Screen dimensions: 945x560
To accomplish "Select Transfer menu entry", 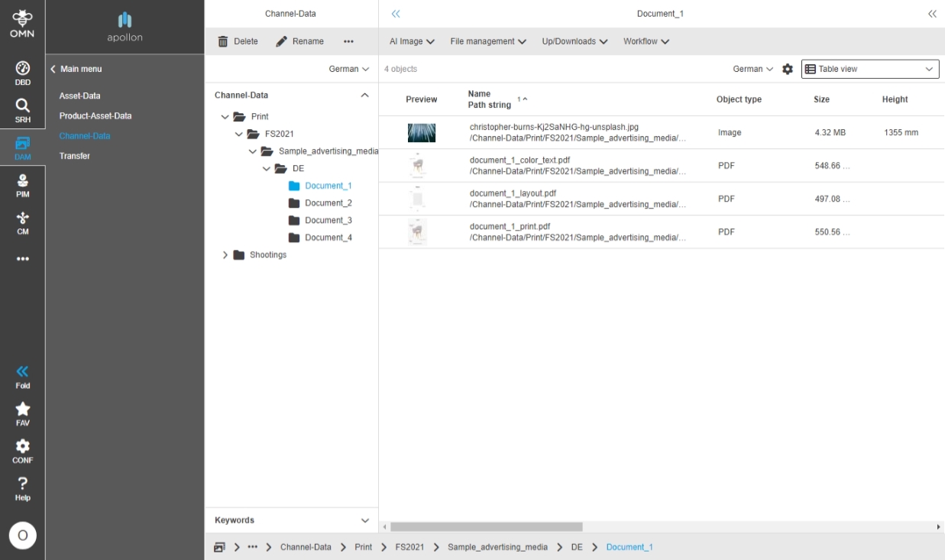I will (x=75, y=156).
